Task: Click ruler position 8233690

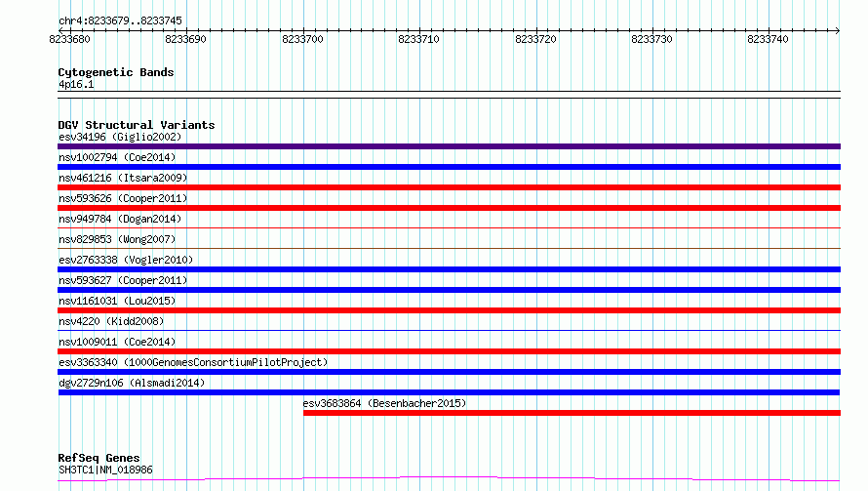Action: (186, 39)
